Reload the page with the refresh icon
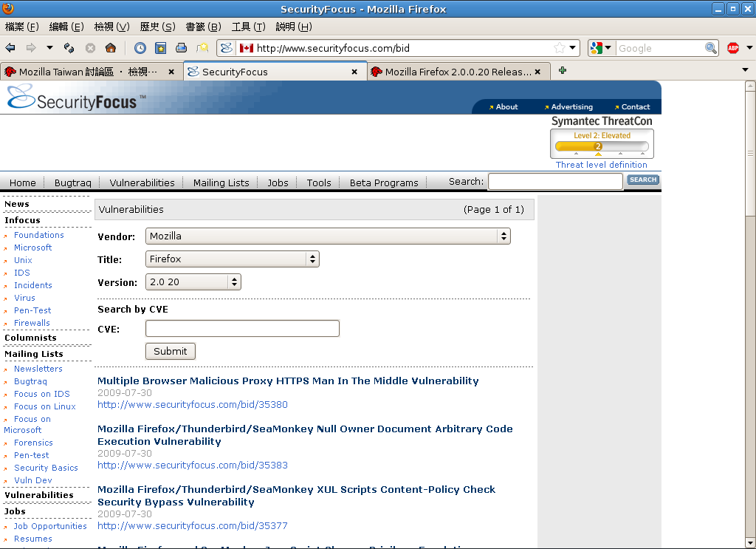 69,48
